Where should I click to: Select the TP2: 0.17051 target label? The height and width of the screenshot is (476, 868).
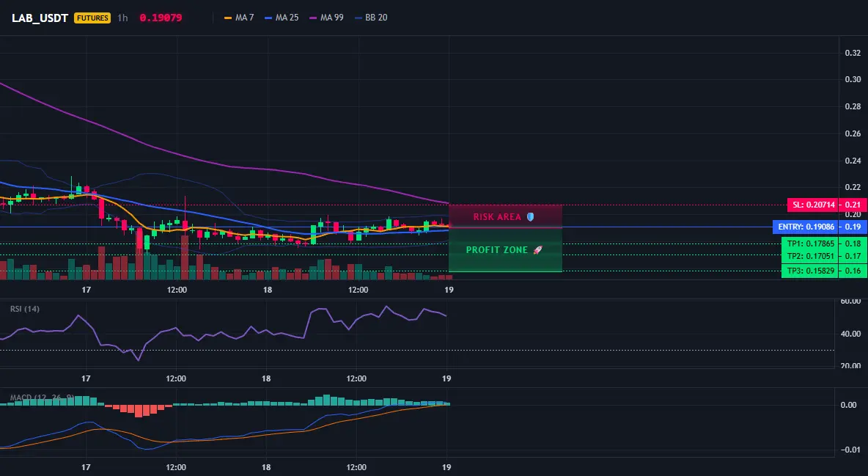click(x=809, y=256)
